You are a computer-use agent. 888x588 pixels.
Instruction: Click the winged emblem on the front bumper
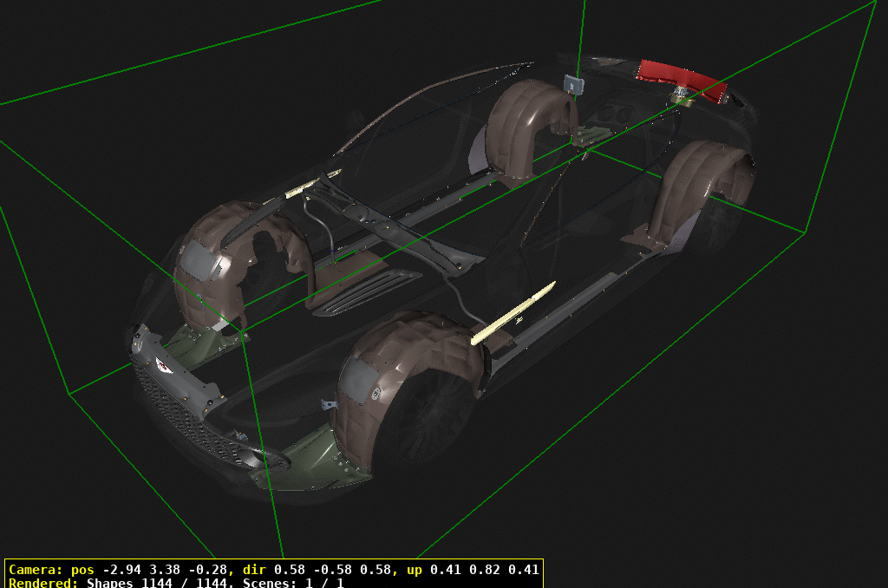pyautogui.click(x=164, y=364)
